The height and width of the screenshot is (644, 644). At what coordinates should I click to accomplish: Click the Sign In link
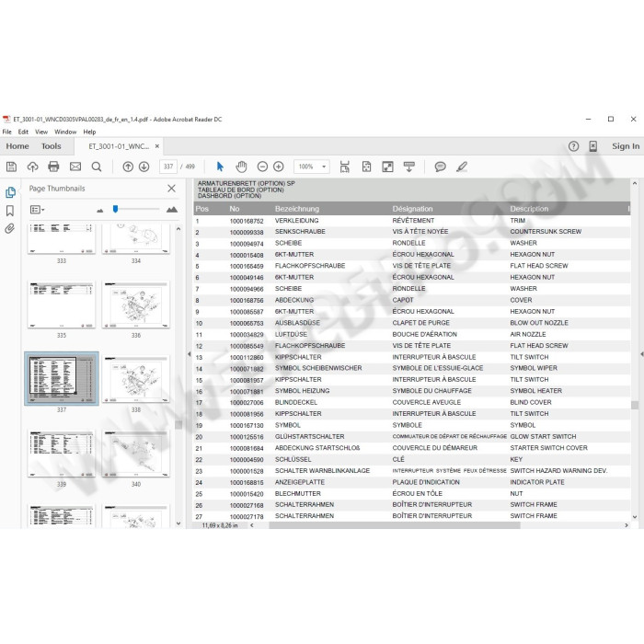pos(626,146)
